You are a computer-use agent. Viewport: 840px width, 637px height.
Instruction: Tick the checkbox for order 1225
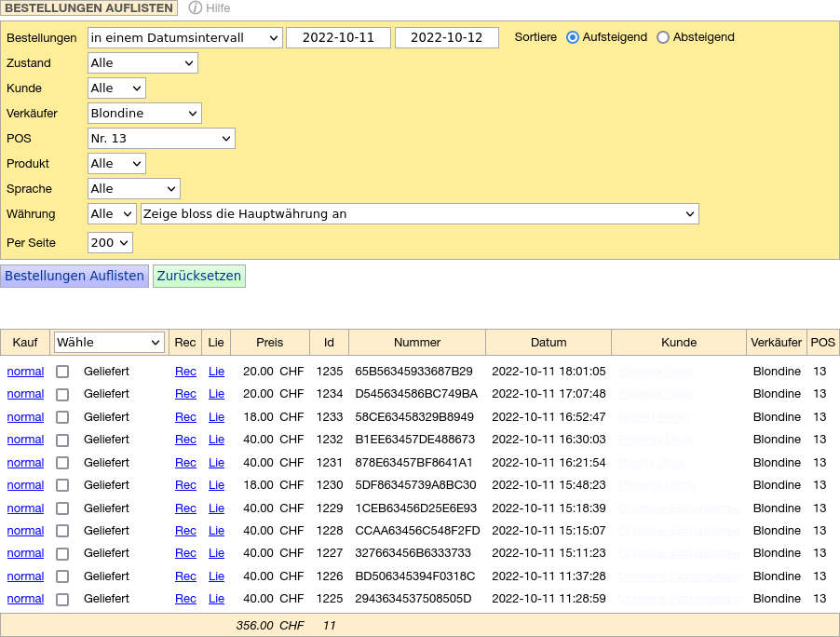click(62, 600)
